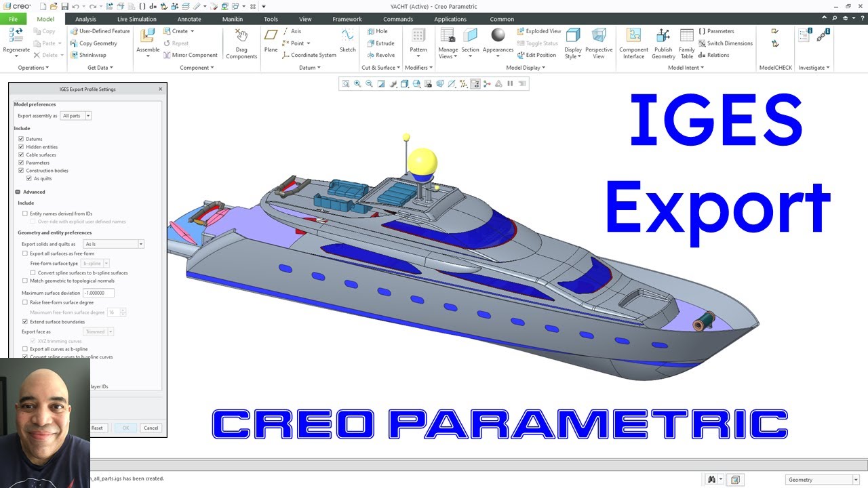Choose Copy Geometry tool
This screenshot has height=488, width=868.
[94, 43]
